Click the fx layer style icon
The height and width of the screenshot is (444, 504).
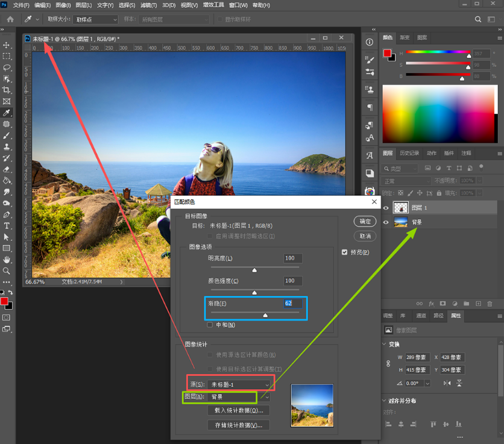(432, 304)
